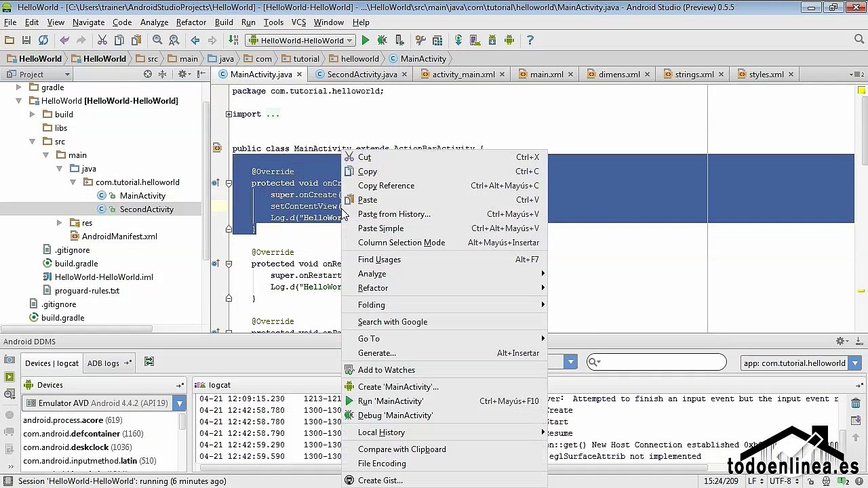This screenshot has height=488, width=868.
Task: Expand the res folder in project tree
Action: pyautogui.click(x=60, y=223)
